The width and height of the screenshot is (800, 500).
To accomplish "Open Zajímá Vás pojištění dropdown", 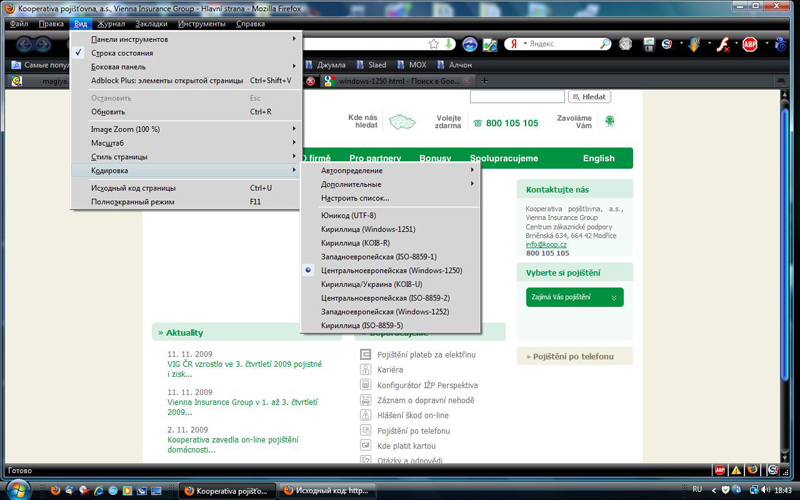I will click(x=574, y=297).
